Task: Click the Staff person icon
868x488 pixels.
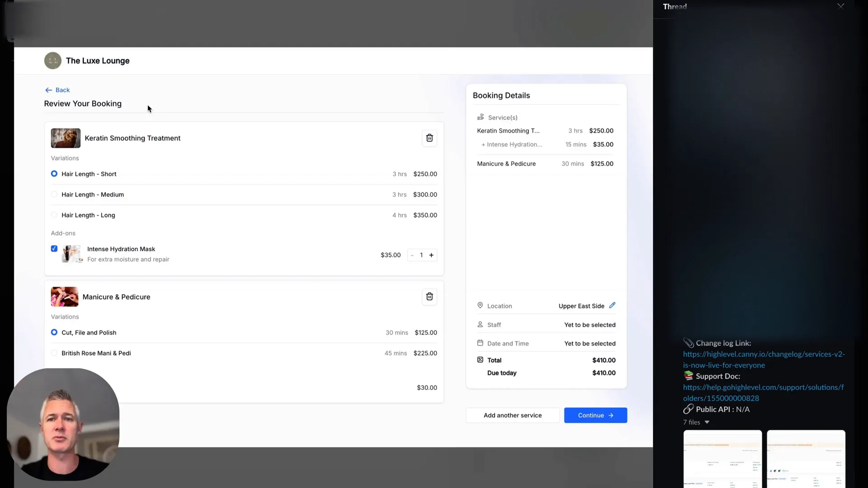Action: (480, 324)
